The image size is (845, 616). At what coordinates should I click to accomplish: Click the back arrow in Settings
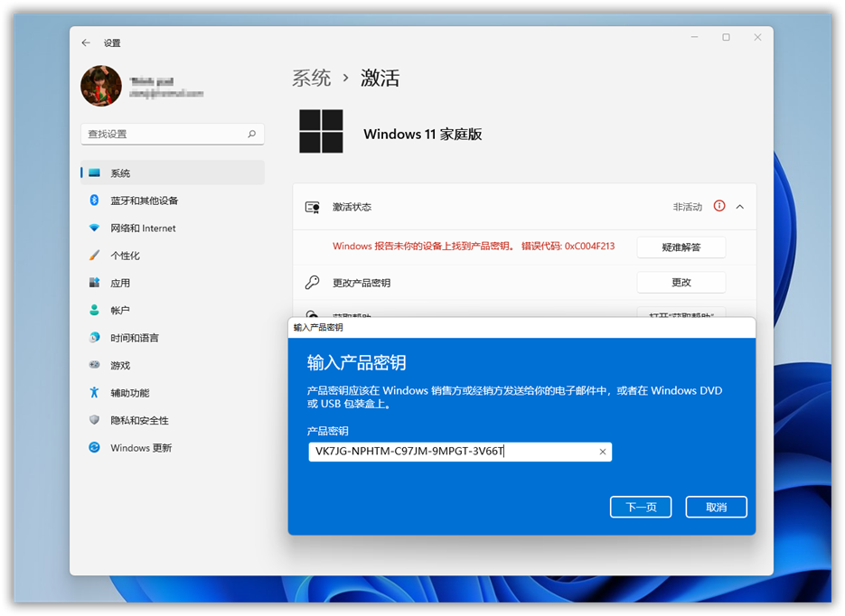[86, 42]
